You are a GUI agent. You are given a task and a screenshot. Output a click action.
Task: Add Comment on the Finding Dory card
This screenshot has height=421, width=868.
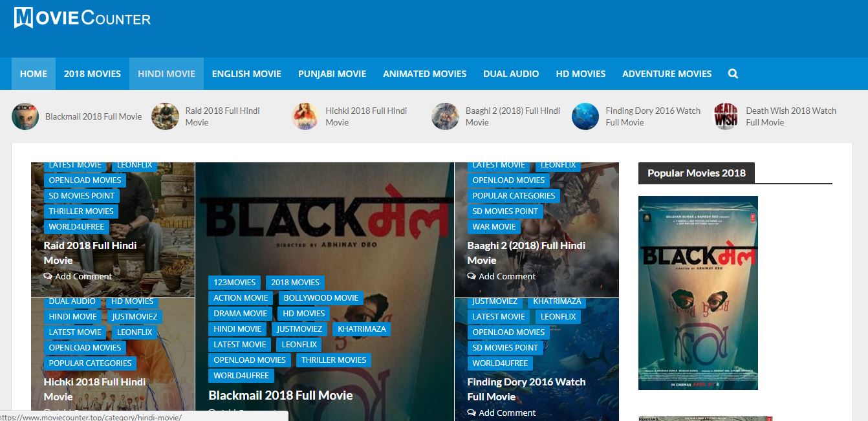click(501, 413)
